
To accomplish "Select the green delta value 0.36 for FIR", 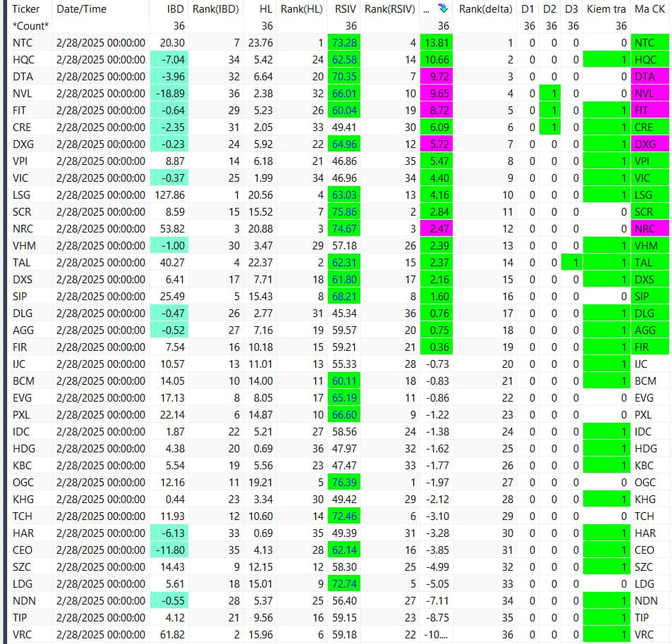I will (436, 347).
